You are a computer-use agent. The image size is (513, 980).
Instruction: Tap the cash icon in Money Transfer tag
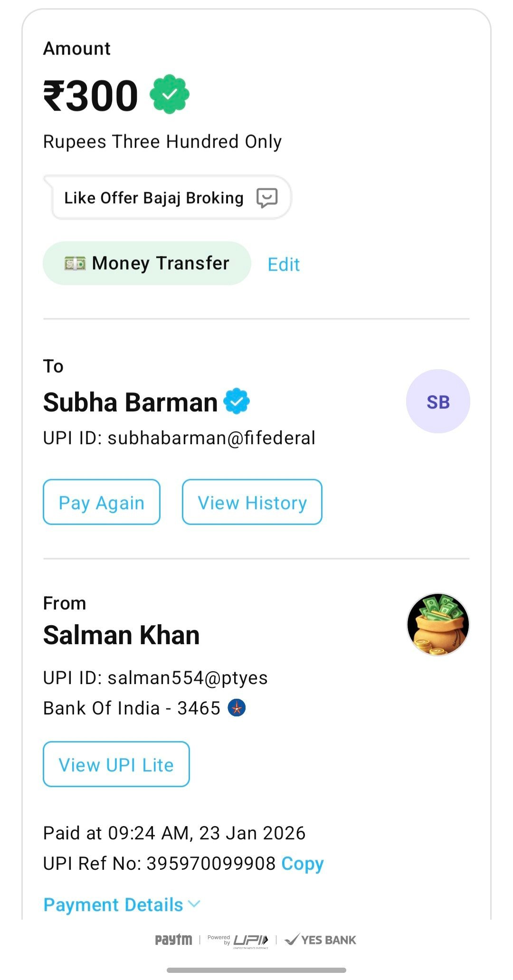point(75,263)
